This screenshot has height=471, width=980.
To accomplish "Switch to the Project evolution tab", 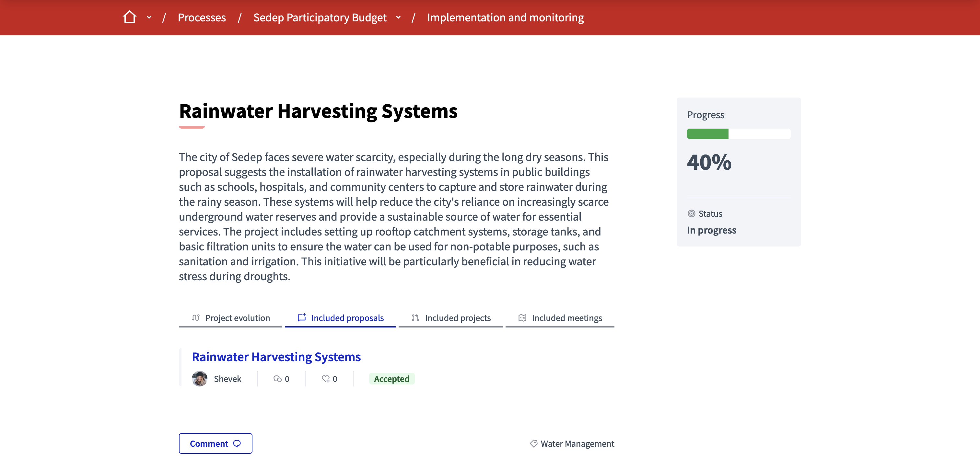I will point(238,318).
